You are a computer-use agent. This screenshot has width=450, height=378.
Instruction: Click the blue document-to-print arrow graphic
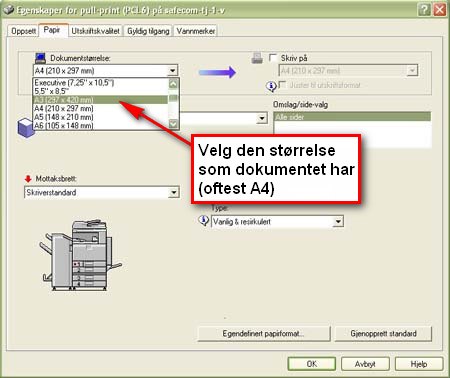tap(217, 72)
